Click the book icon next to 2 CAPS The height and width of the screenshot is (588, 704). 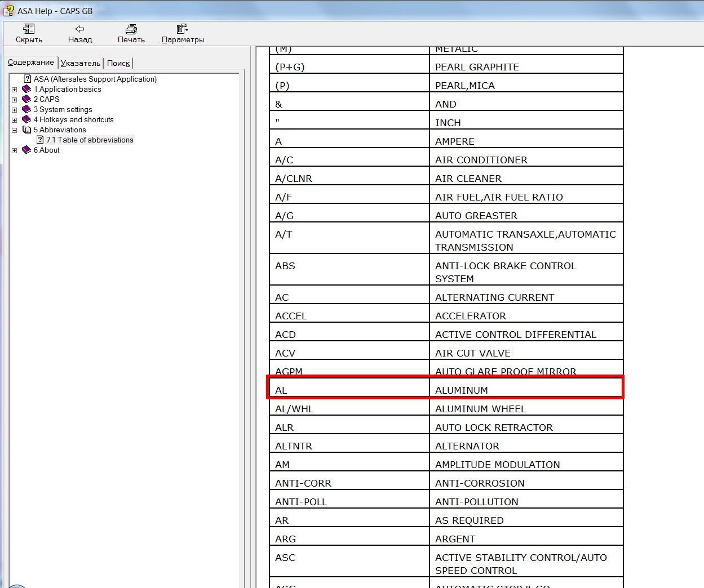point(26,99)
